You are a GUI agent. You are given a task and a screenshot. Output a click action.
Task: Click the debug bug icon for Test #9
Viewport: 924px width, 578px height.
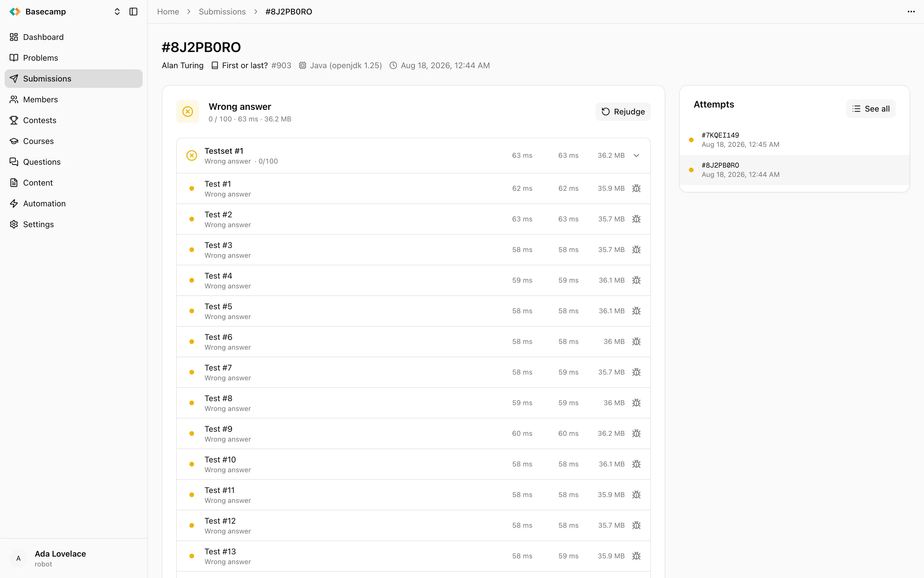636,433
